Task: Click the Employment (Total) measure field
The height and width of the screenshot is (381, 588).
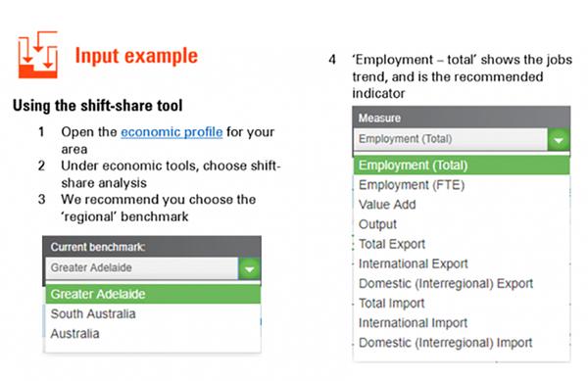Action: pyautogui.click(x=451, y=139)
